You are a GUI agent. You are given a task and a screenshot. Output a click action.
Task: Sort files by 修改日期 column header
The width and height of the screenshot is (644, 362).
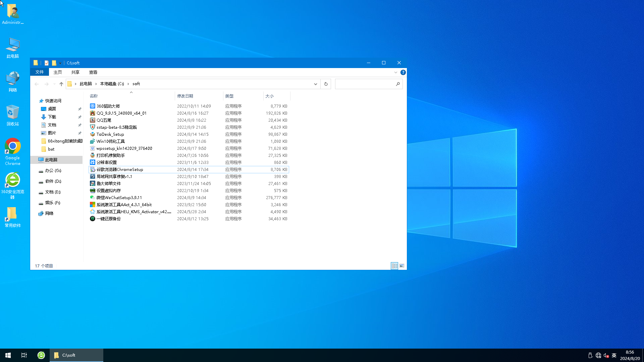[199, 96]
